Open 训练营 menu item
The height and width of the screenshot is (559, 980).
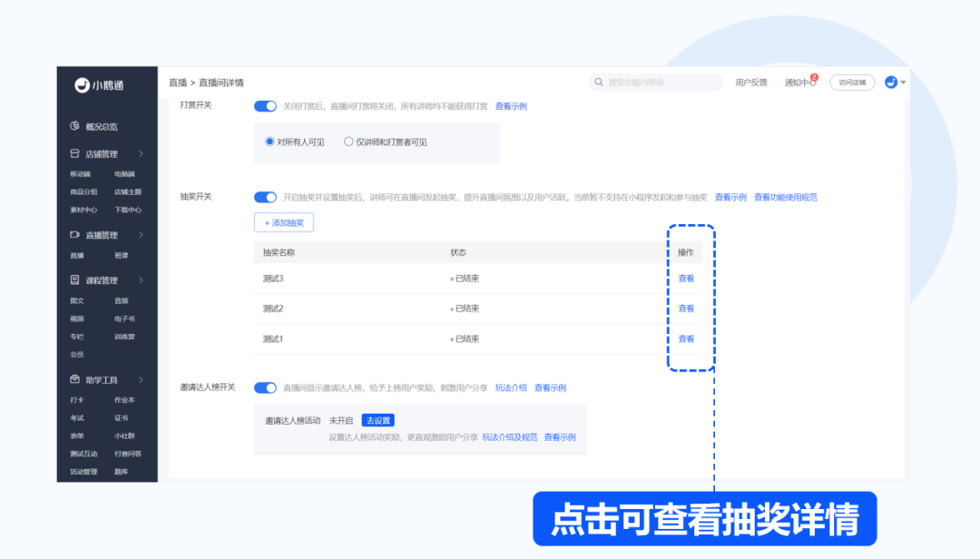tap(124, 337)
